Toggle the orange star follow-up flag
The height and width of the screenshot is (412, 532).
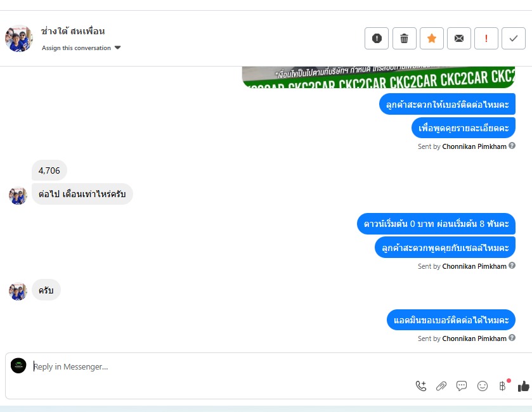(432, 38)
